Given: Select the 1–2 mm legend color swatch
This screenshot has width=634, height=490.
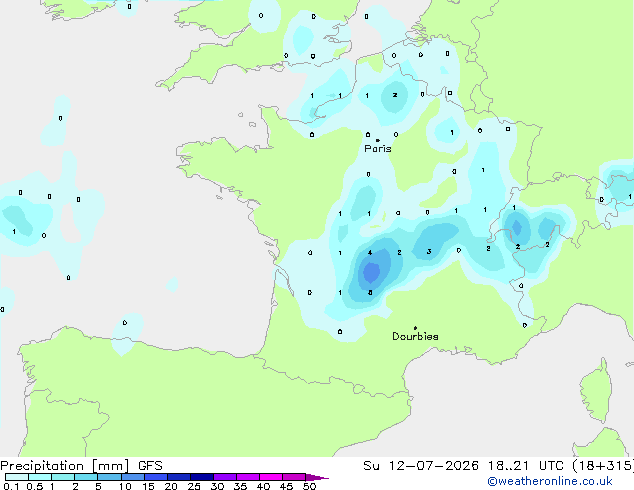Looking at the screenshot, I should click(63, 477).
